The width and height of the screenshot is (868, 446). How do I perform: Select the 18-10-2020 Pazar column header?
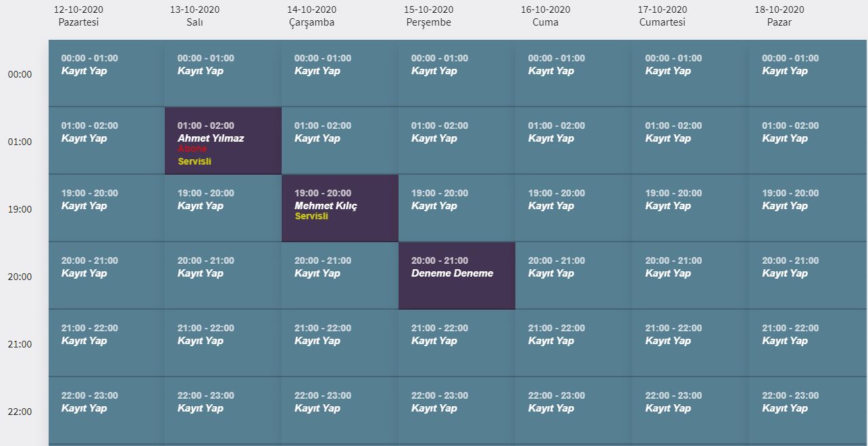tap(780, 16)
